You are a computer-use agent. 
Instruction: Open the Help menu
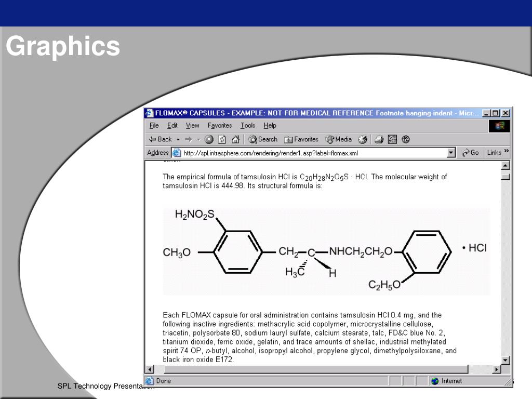tap(270, 126)
